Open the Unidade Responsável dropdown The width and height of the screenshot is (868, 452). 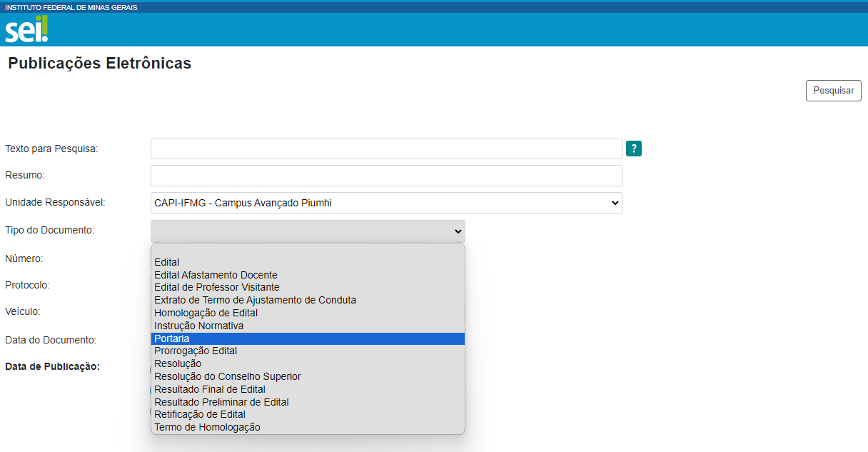coord(385,203)
